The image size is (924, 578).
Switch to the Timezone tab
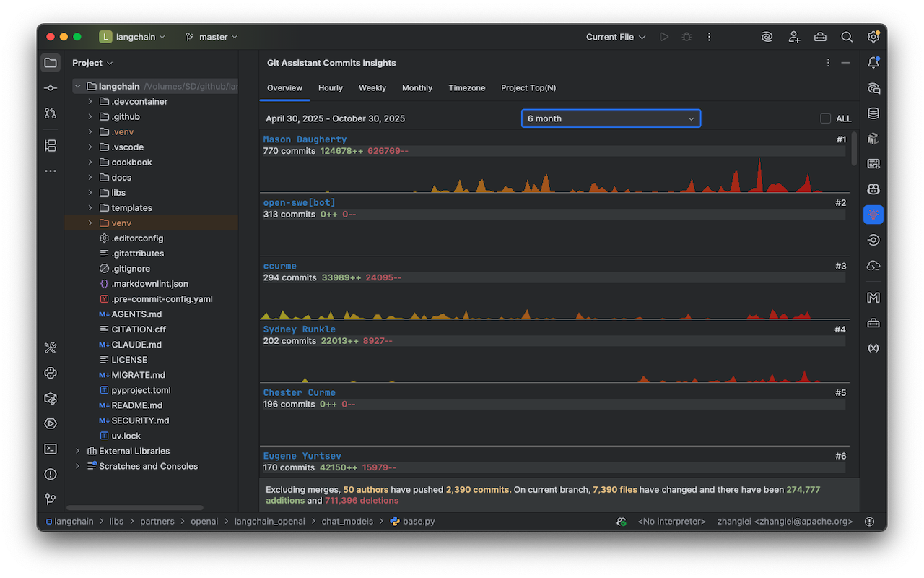(466, 87)
